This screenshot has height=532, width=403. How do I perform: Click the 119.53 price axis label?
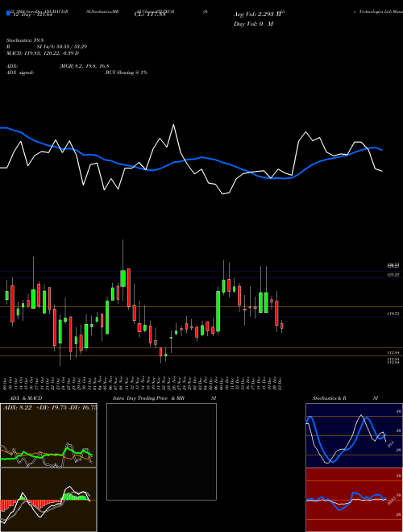pyautogui.click(x=393, y=314)
